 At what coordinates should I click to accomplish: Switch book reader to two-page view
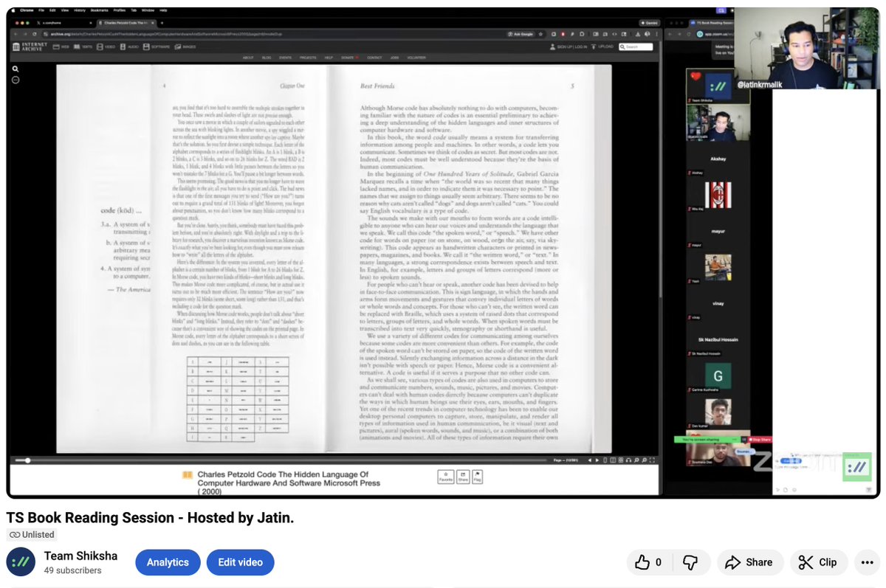[x=613, y=460]
